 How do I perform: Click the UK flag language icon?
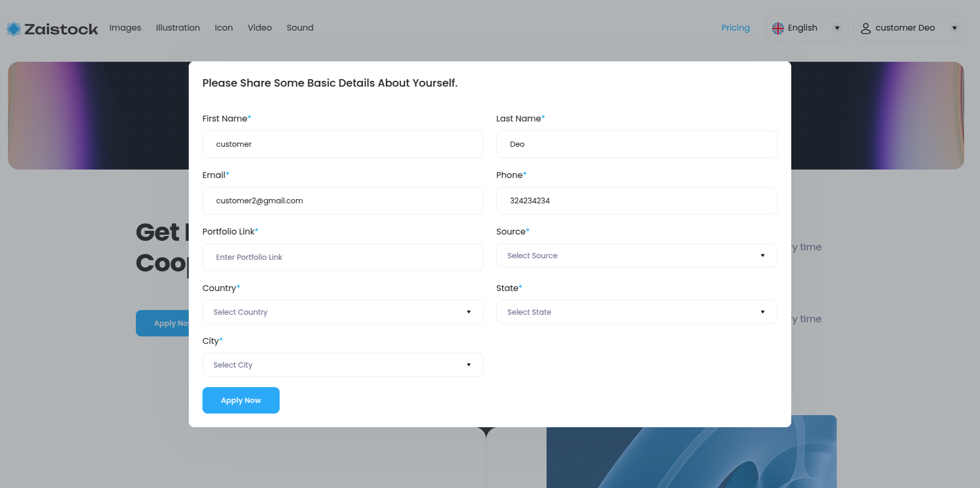click(x=778, y=28)
